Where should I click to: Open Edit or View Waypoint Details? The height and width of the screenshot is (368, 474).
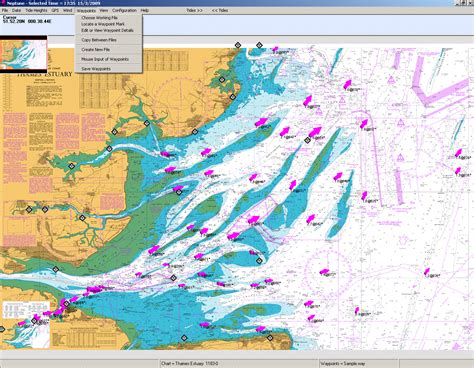107,30
